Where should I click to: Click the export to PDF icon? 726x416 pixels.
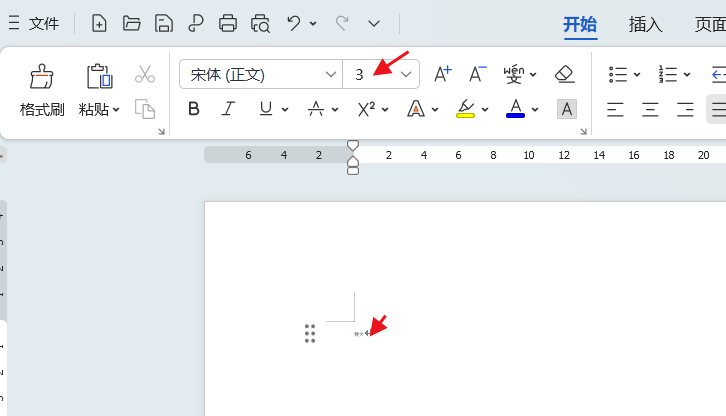coord(196,23)
